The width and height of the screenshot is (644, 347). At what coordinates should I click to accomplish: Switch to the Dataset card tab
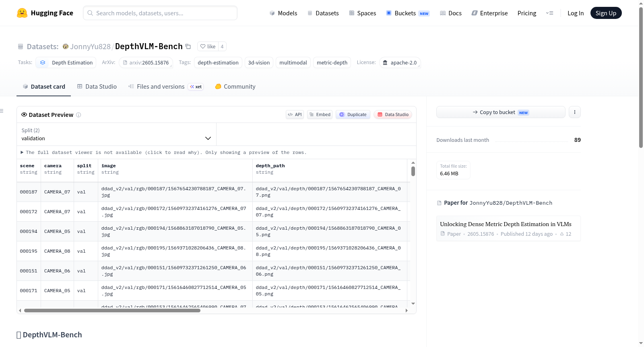pos(43,87)
